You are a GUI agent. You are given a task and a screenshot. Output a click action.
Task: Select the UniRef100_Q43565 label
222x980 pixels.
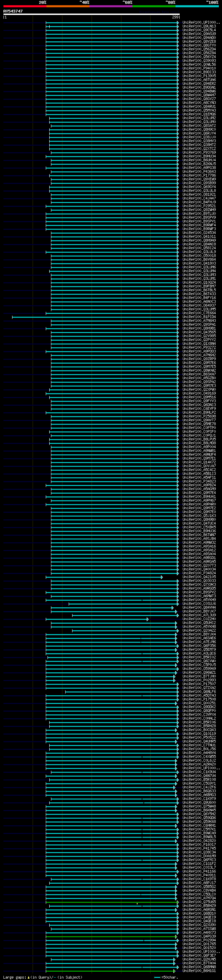pyautogui.click(x=199, y=332)
